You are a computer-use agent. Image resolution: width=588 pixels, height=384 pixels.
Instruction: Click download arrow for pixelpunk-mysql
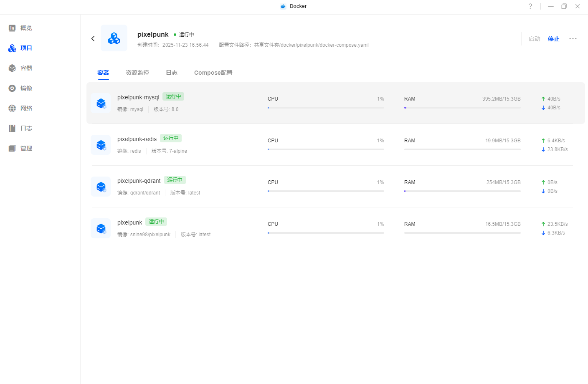pyautogui.click(x=543, y=108)
